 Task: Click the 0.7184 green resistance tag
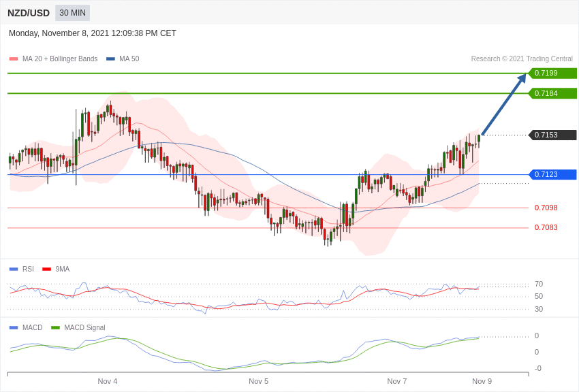click(553, 93)
